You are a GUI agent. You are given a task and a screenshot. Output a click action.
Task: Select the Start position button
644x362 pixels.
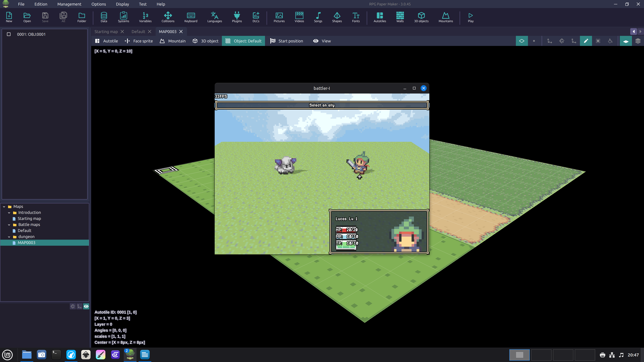286,41
